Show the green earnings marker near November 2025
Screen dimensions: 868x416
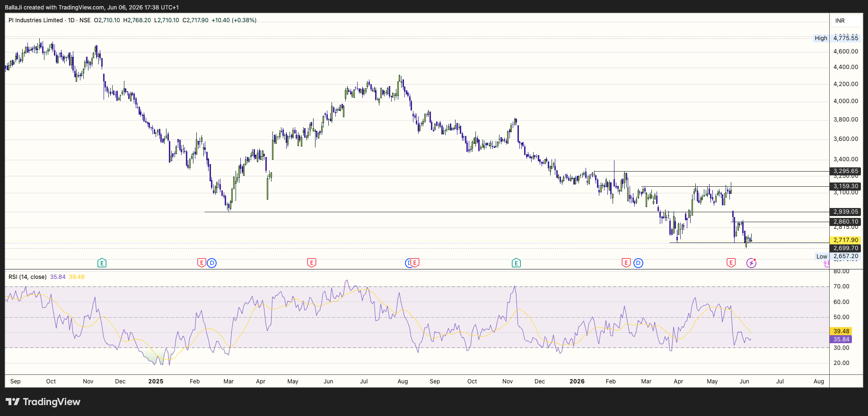point(516,263)
